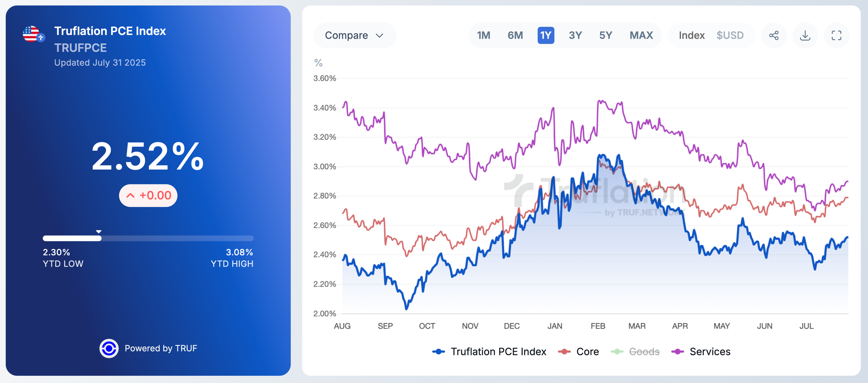
Task: Click the Powered by TRUF link
Action: [x=161, y=348]
